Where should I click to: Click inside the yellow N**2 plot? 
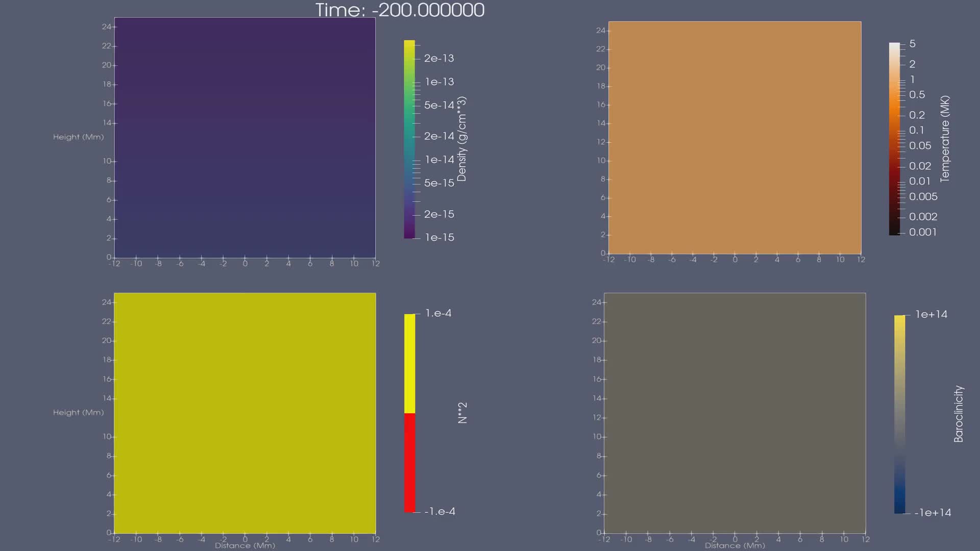click(245, 413)
